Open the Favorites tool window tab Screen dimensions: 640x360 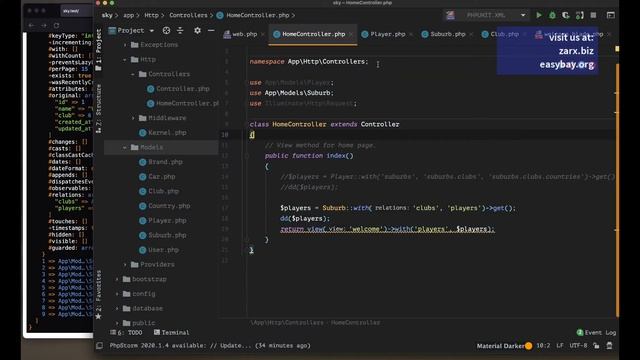tap(98, 295)
